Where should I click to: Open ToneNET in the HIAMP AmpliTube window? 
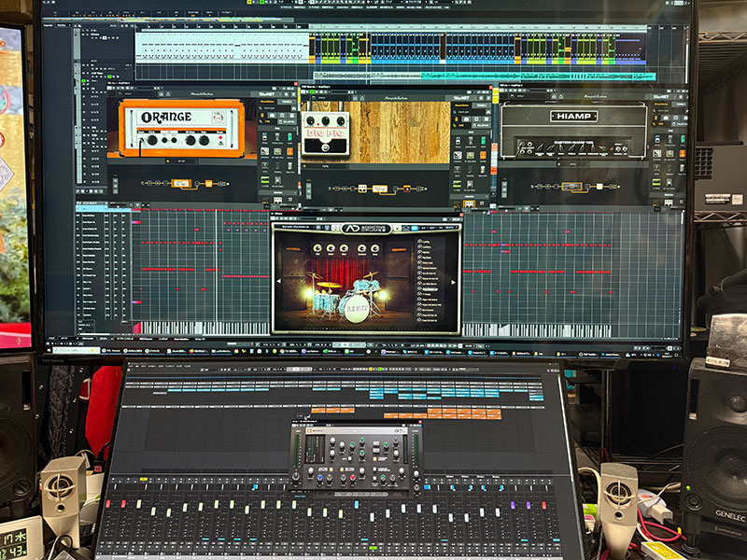pyautogui.click(x=663, y=97)
